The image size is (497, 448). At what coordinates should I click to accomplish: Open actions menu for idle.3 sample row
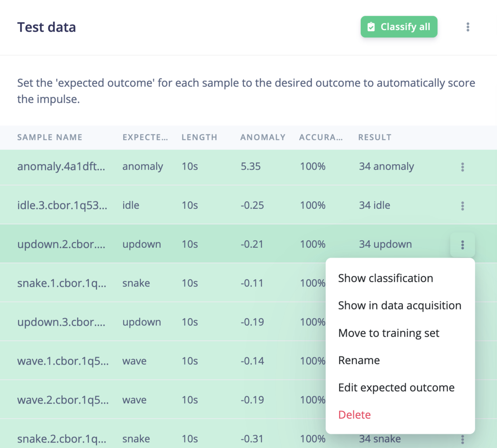click(x=462, y=206)
